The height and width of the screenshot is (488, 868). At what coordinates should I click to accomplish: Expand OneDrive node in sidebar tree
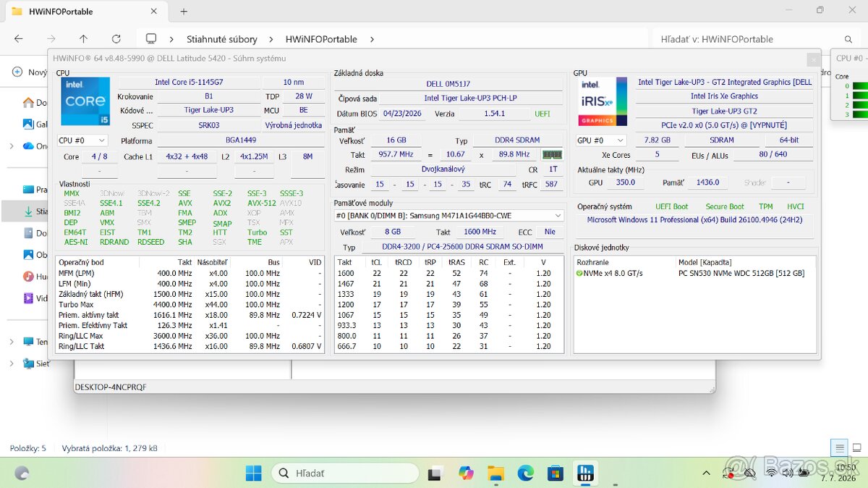click(12, 146)
